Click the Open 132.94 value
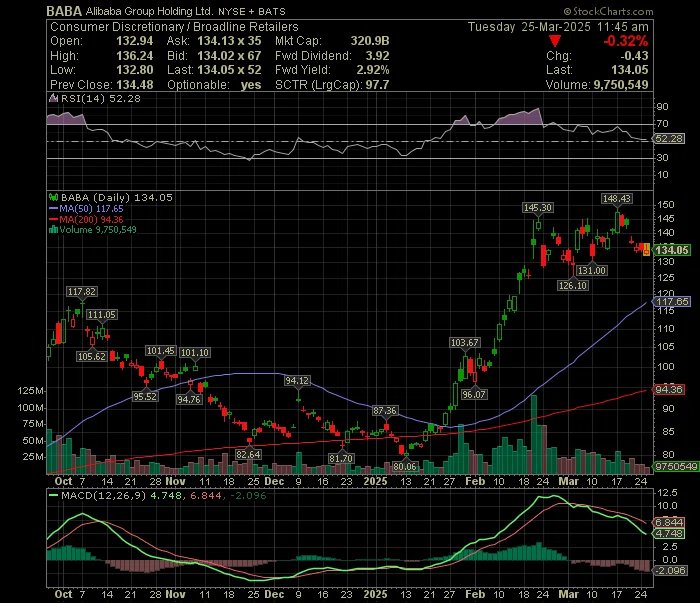The image size is (700, 603). pos(134,41)
